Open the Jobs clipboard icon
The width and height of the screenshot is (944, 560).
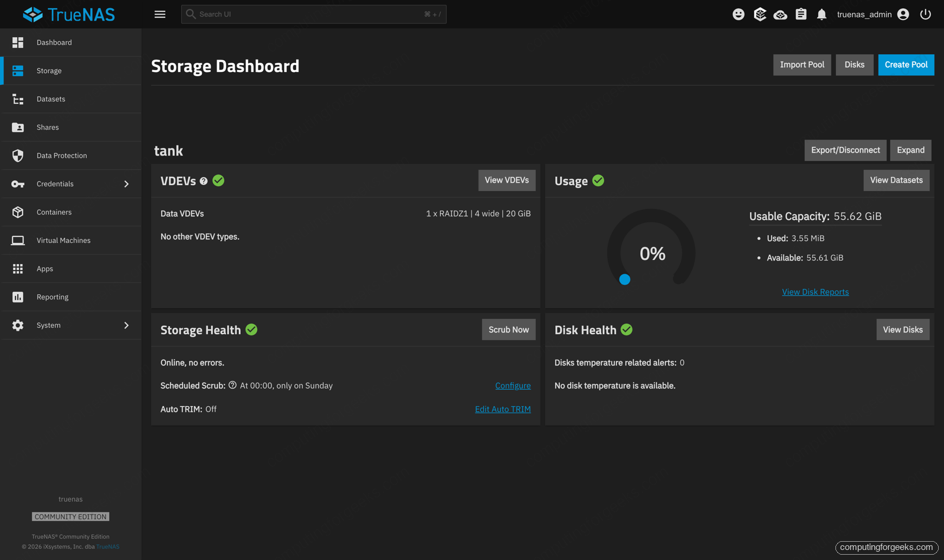[801, 14]
